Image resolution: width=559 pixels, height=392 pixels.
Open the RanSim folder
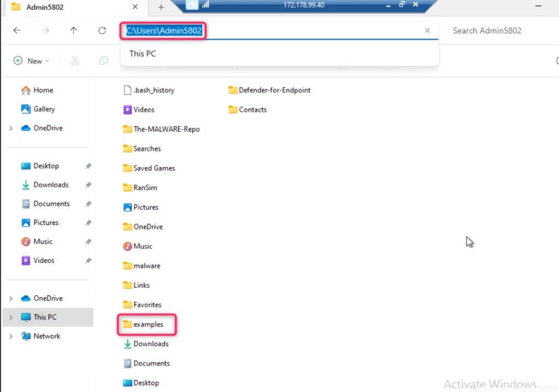[x=145, y=188]
